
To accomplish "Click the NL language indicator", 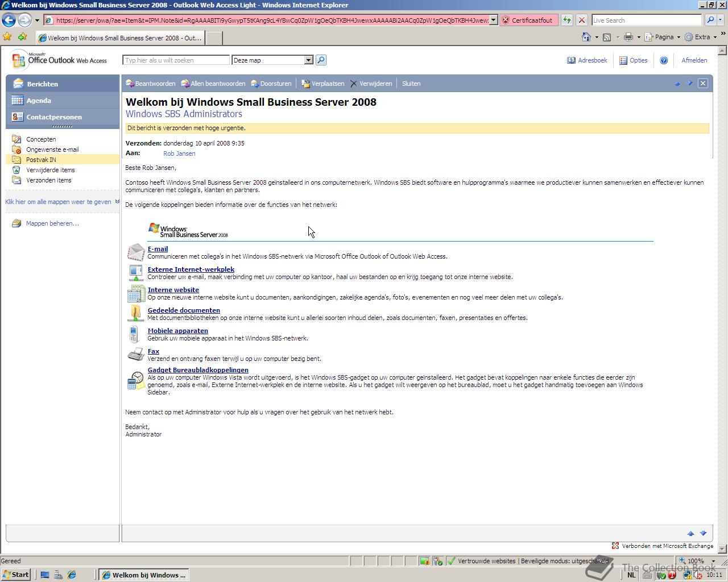I will point(631,575).
